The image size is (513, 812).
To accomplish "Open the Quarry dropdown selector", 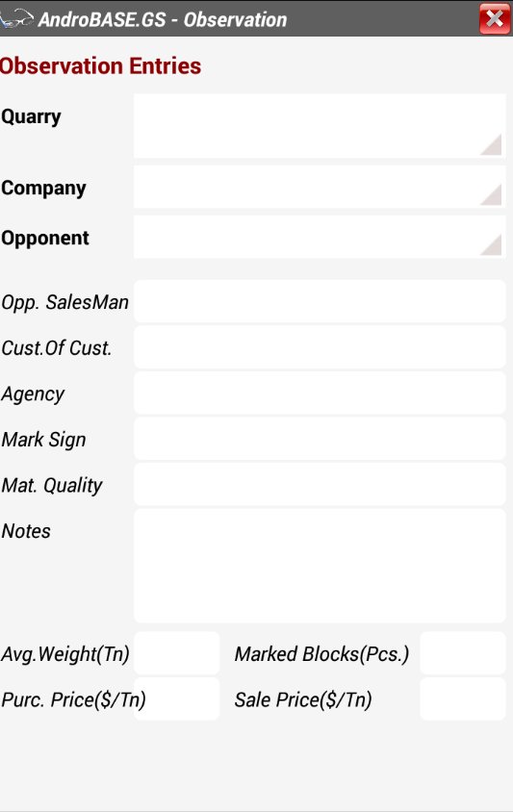I will tap(320, 126).
